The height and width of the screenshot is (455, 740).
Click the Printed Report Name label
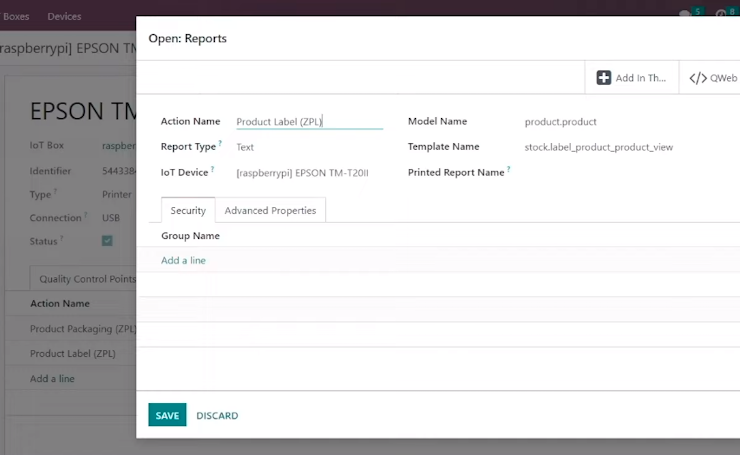coord(456,173)
